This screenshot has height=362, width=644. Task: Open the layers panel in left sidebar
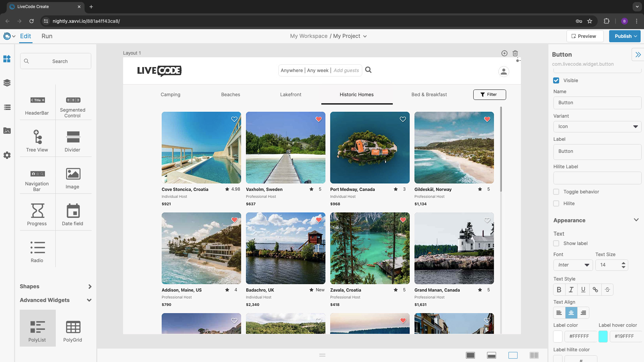(7, 83)
